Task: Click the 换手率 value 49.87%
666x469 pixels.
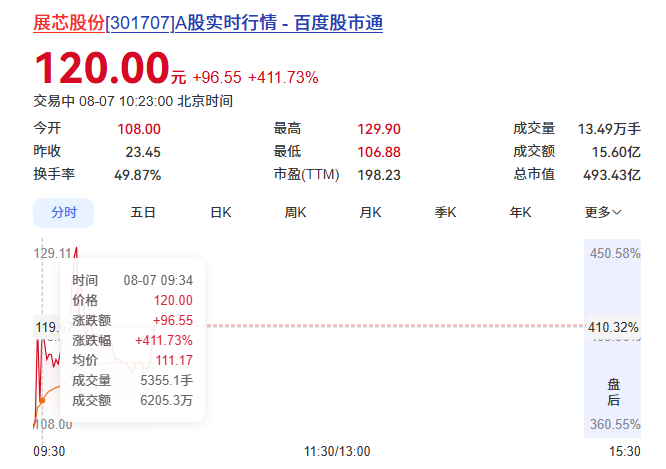Action: pos(138,175)
